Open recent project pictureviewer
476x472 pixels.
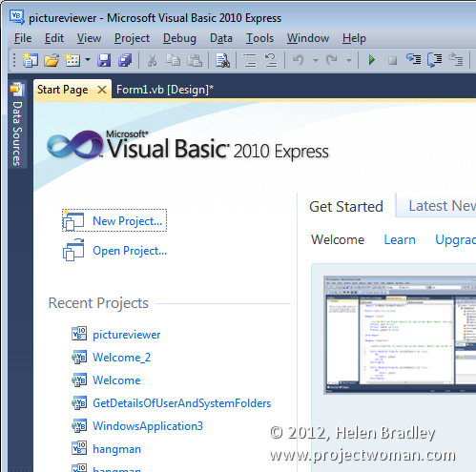point(127,335)
